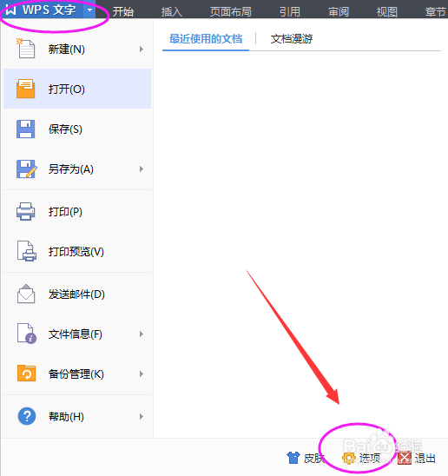Choose 另存为(A) menu entry
This screenshot has height=476, width=448.
point(77,169)
